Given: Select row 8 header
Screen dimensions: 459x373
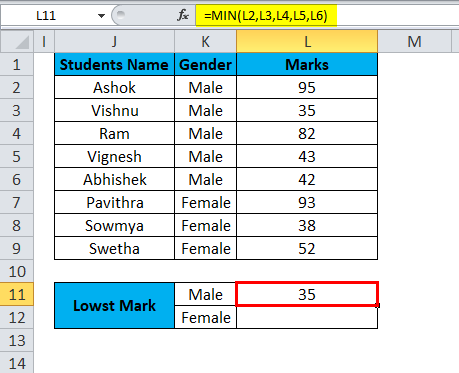Looking at the screenshot, I should pos(17,225).
